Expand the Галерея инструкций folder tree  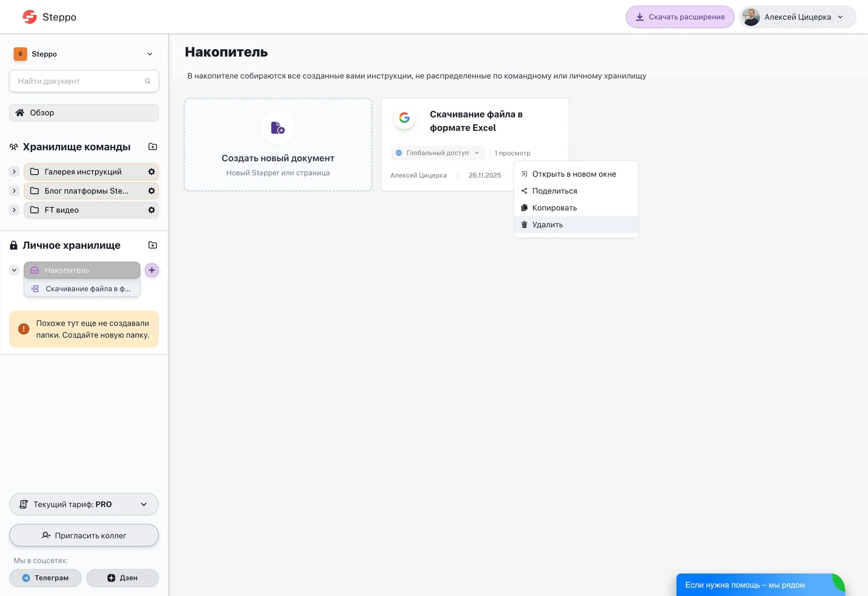[x=14, y=172]
